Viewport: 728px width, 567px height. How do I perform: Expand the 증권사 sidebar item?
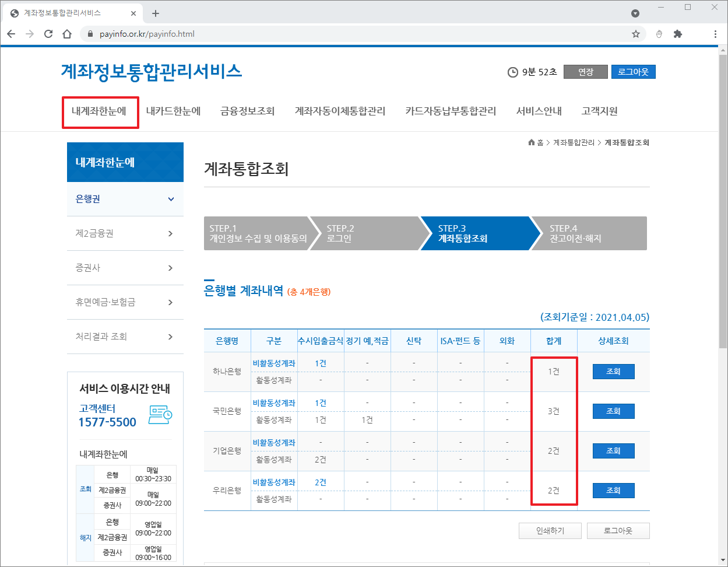click(125, 268)
